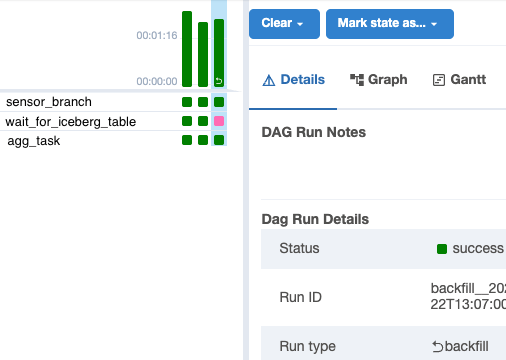
Task: Click the green success status indicator
Action: tap(442, 249)
